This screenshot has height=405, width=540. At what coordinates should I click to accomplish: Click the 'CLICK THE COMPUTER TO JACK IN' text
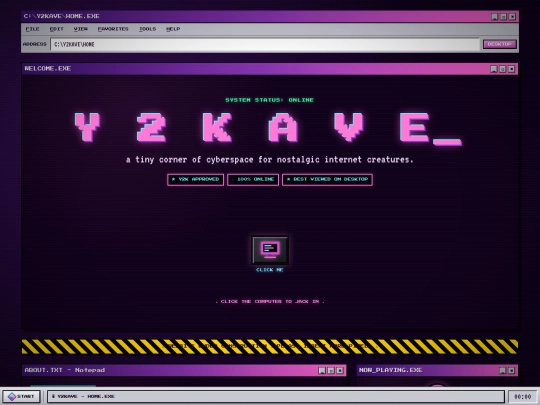pos(270,301)
